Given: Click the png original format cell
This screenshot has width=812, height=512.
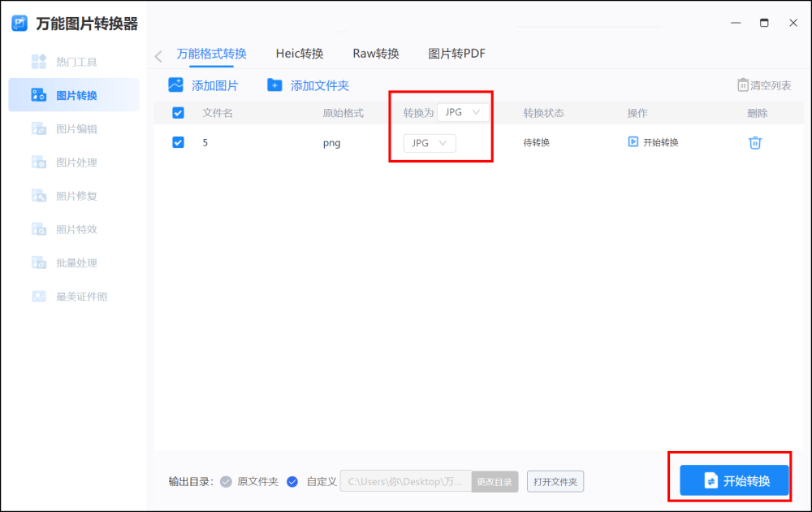Looking at the screenshot, I should coord(331,143).
